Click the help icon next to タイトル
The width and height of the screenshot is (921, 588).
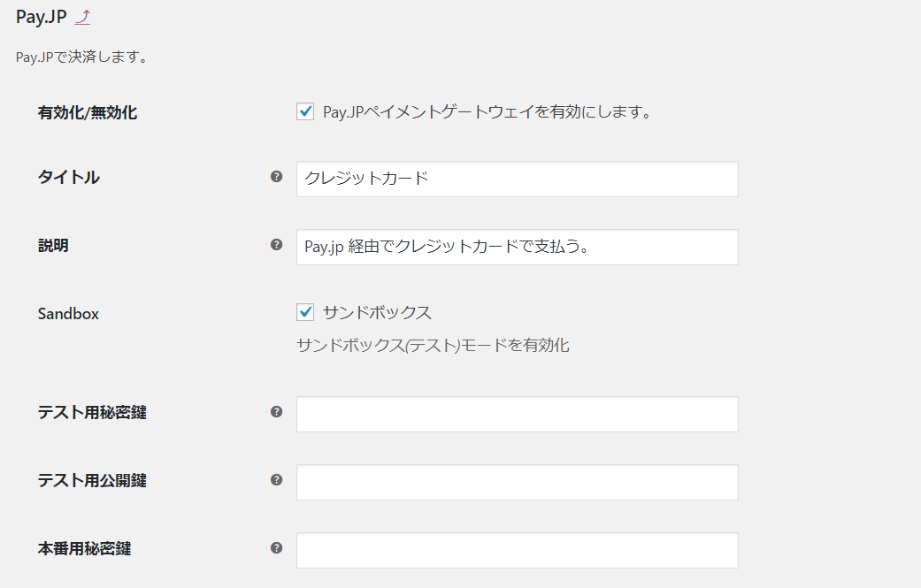[276, 177]
